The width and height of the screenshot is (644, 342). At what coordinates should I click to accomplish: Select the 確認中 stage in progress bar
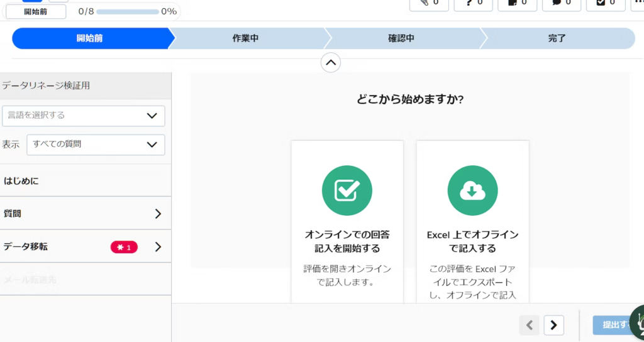(x=401, y=38)
